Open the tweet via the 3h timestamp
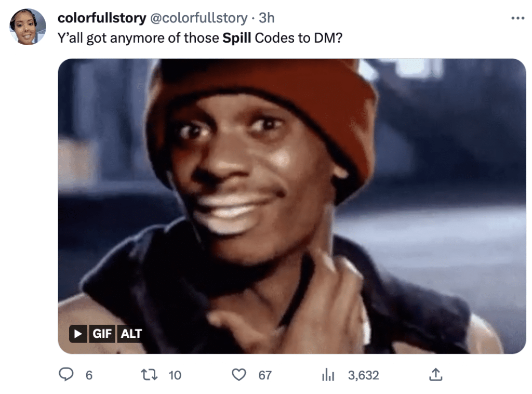 click(x=267, y=18)
